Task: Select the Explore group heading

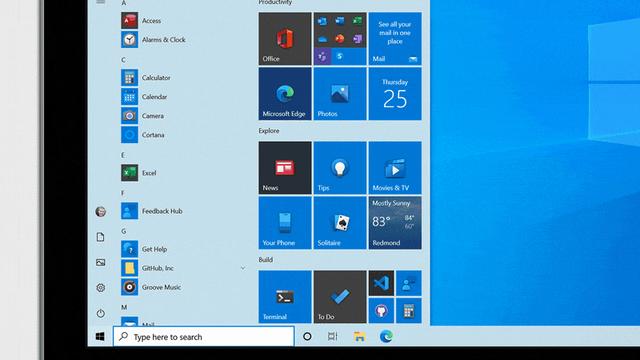Action: (269, 131)
